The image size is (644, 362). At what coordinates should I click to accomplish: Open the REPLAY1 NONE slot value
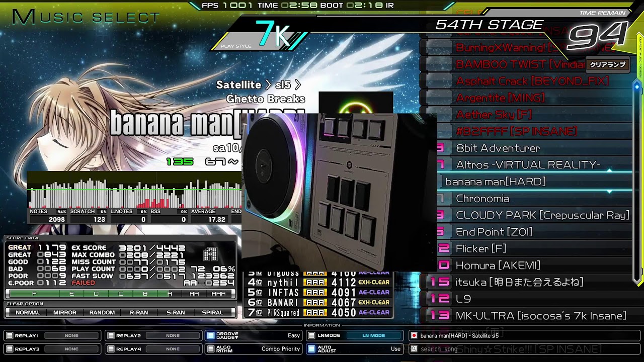click(71, 335)
